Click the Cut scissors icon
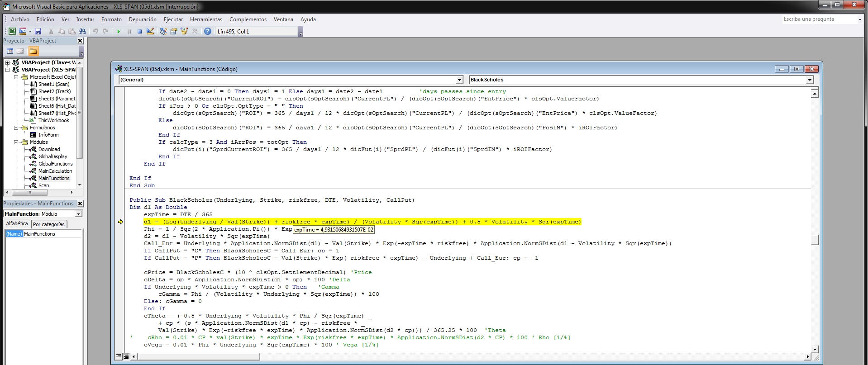This screenshot has width=868, height=365. point(51,31)
